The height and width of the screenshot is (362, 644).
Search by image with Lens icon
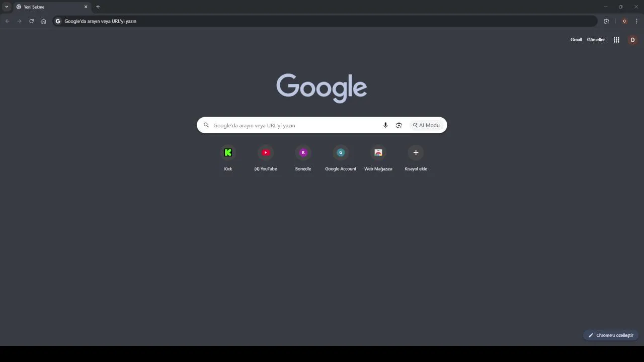pyautogui.click(x=399, y=125)
